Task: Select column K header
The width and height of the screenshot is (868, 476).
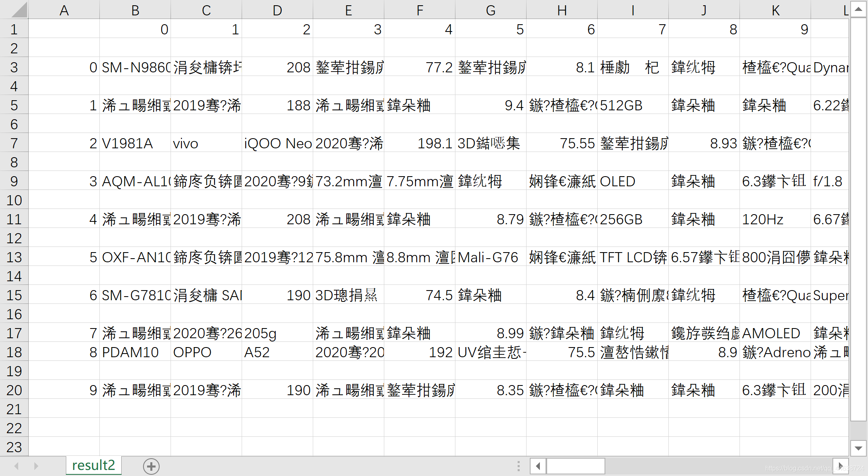Action: (x=775, y=10)
